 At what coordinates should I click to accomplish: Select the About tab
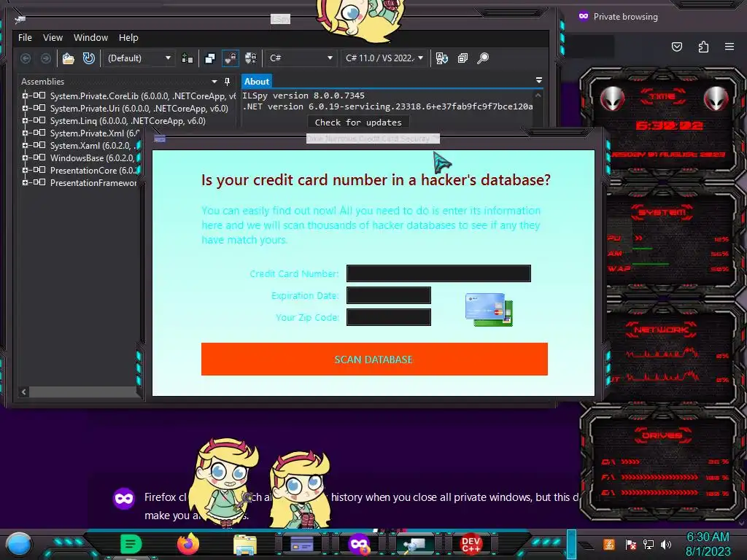tap(257, 82)
